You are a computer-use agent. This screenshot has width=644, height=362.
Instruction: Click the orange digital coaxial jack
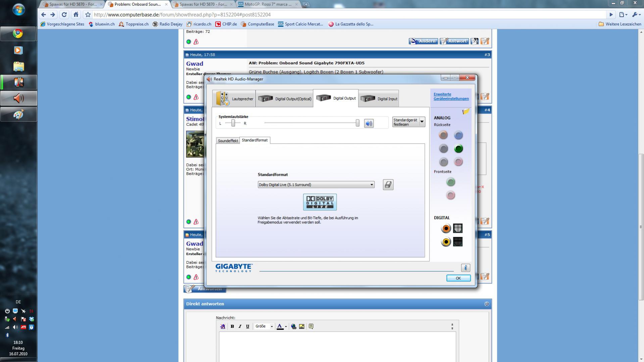coord(446,228)
